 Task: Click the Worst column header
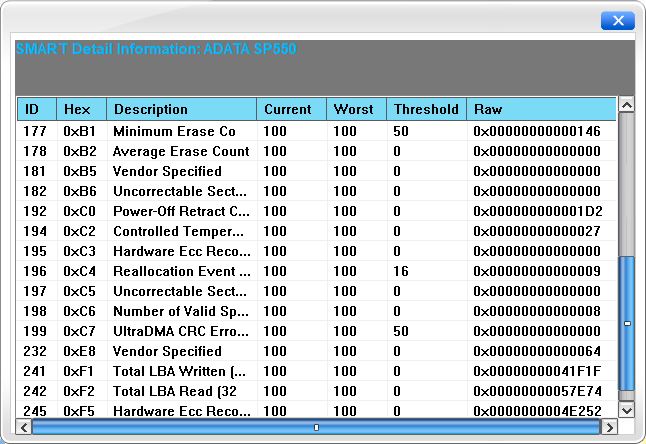pos(357,109)
